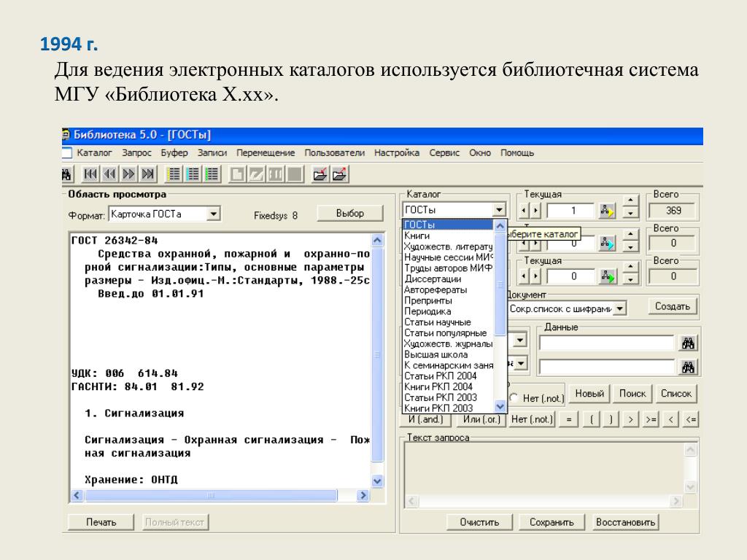
Task: Click the tree icon with yellow arrow
Action: point(608,211)
